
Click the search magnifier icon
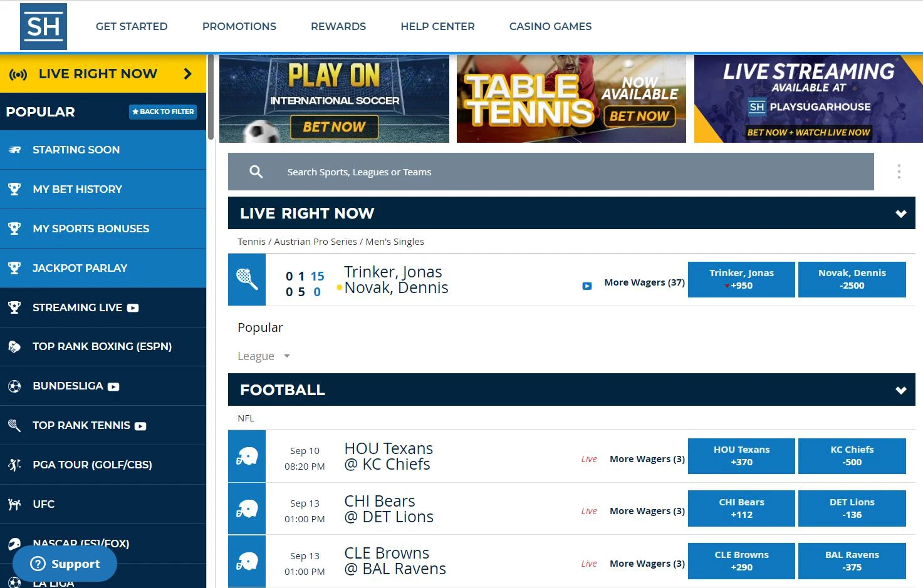pyautogui.click(x=256, y=172)
